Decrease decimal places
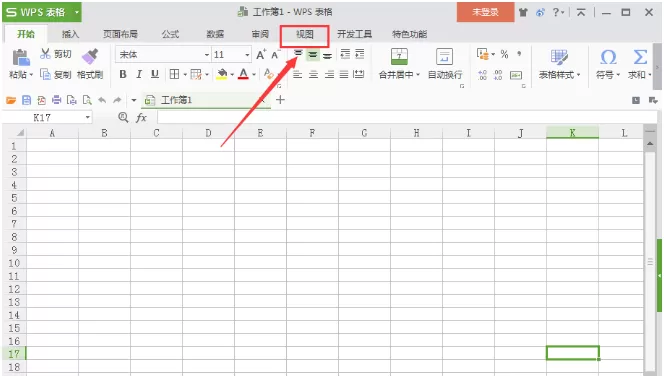The height and width of the screenshot is (376, 664). (498, 75)
